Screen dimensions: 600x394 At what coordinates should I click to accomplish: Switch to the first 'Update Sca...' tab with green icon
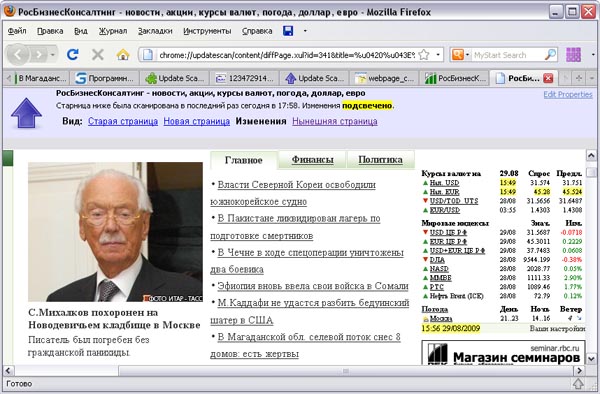[x=174, y=78]
